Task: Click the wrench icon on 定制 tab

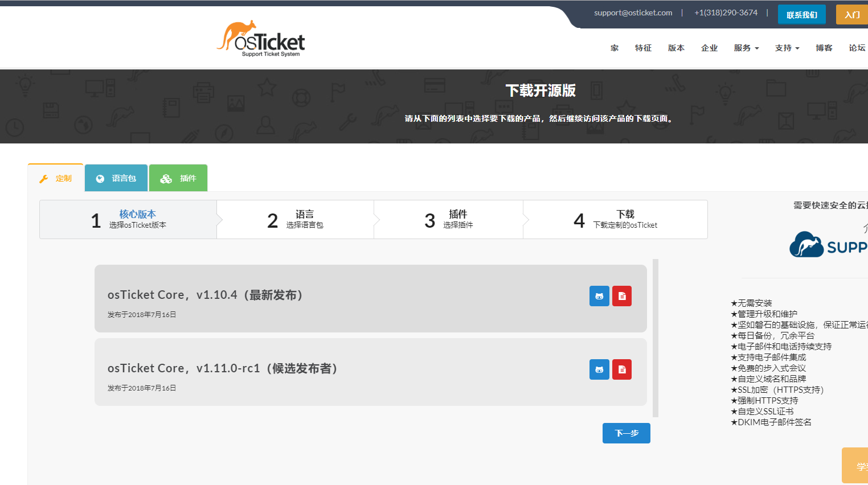Action: 43,179
